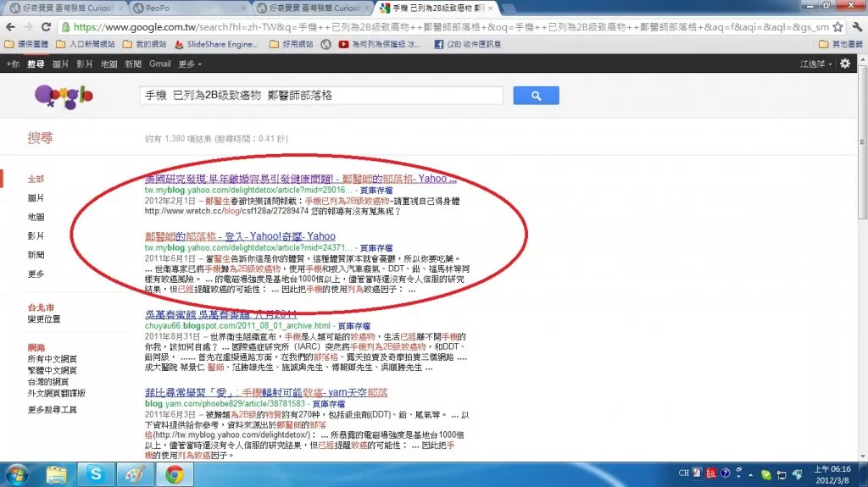868x487 pixels.
Task: Click the Google doodle logo
Action: pyautogui.click(x=64, y=97)
